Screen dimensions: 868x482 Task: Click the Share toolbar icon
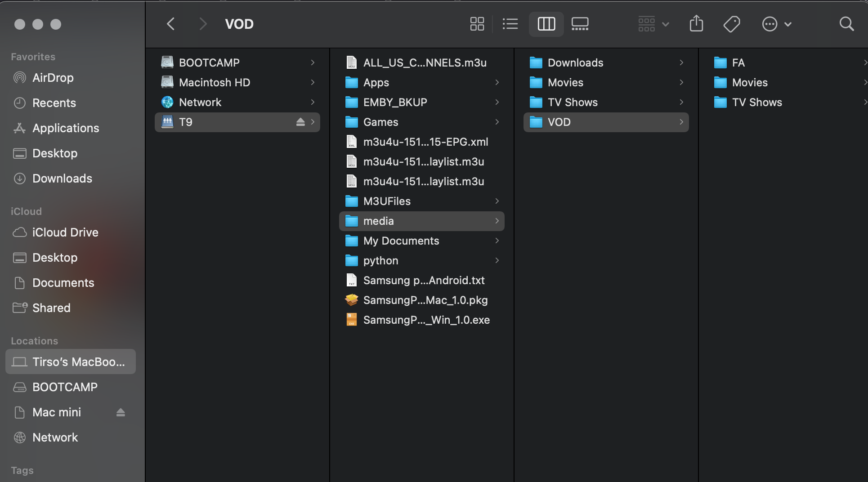[x=696, y=24]
